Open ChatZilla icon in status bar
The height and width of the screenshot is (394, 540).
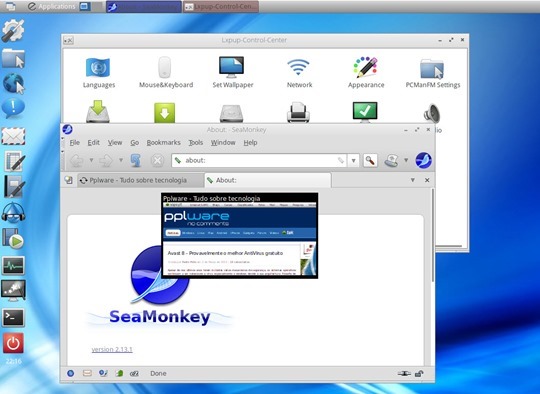coord(134,373)
